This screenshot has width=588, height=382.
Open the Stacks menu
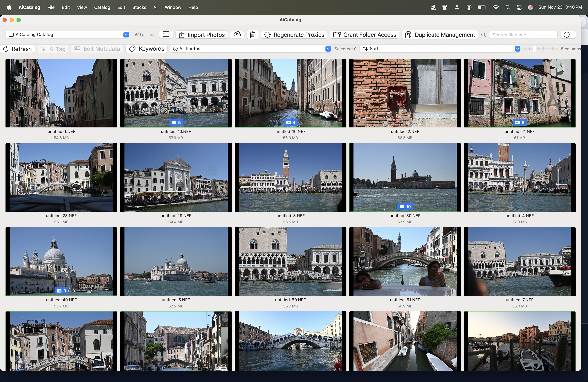click(139, 7)
